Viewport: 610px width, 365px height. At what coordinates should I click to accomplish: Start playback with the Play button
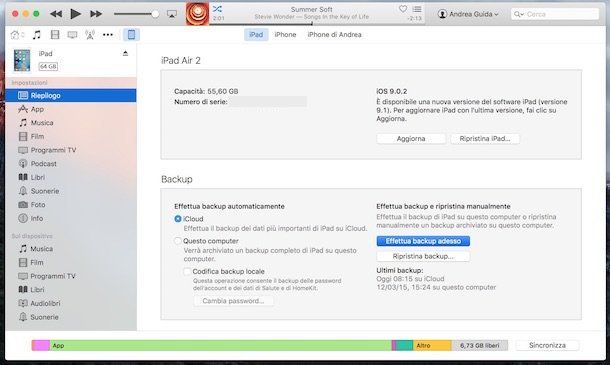[75, 14]
